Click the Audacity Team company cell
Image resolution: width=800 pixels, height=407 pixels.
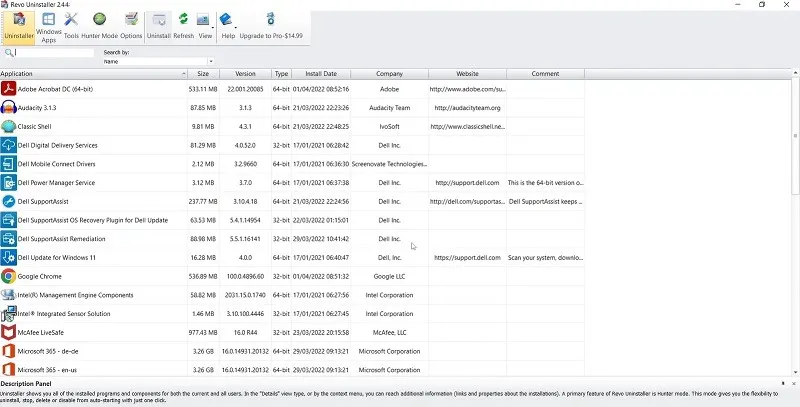[389, 108]
